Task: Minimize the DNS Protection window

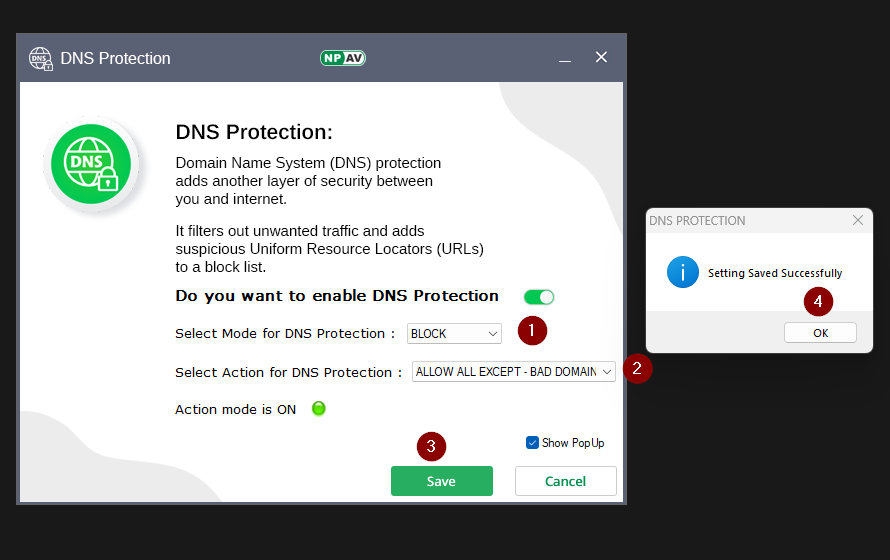Action: point(565,58)
